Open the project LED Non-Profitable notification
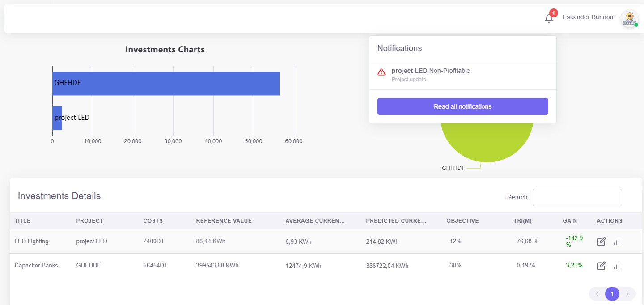This screenshot has width=644, height=305. (x=430, y=71)
